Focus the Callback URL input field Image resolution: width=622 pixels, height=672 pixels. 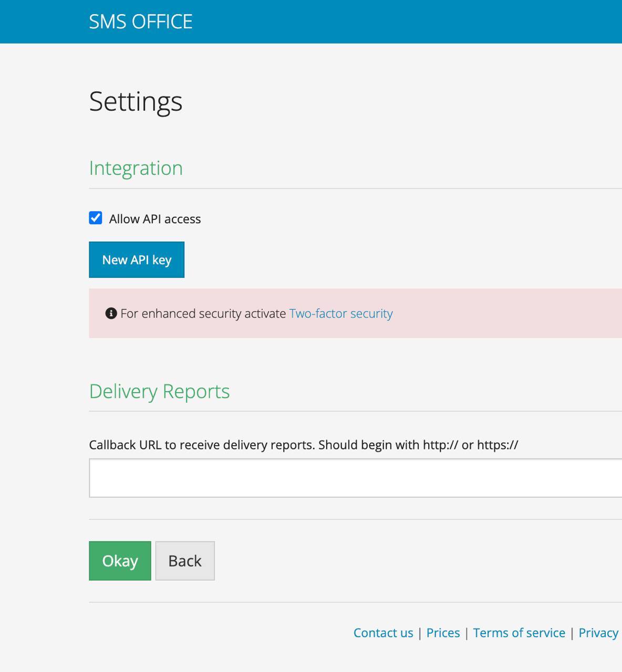[355, 478]
